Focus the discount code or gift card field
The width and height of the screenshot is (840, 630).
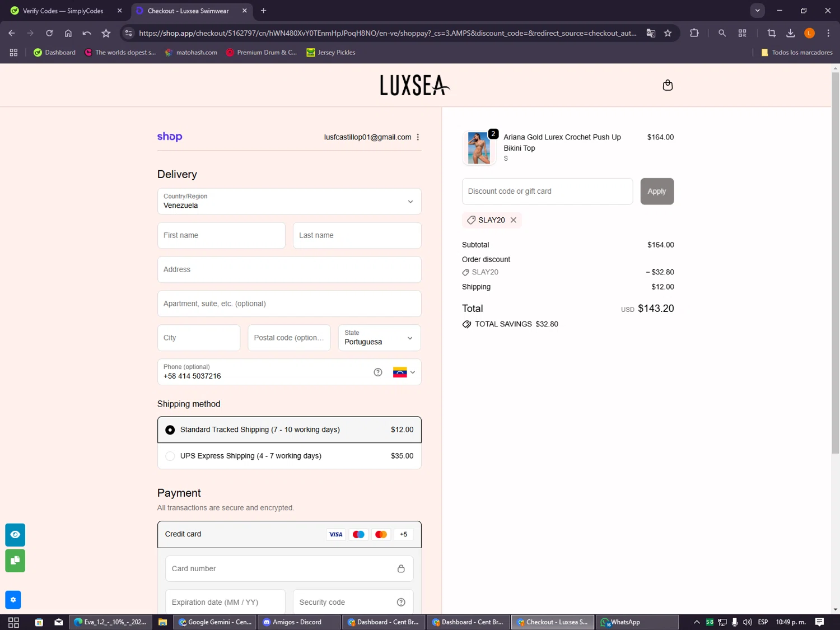pyautogui.click(x=548, y=192)
